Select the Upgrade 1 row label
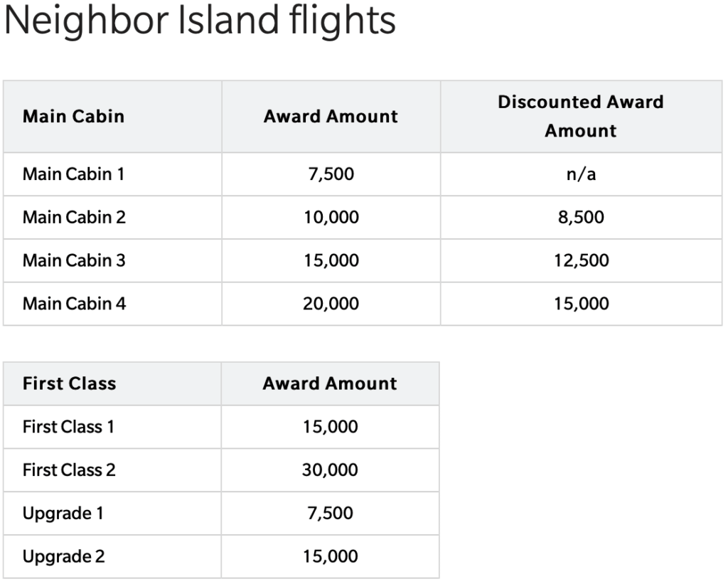 (63, 514)
